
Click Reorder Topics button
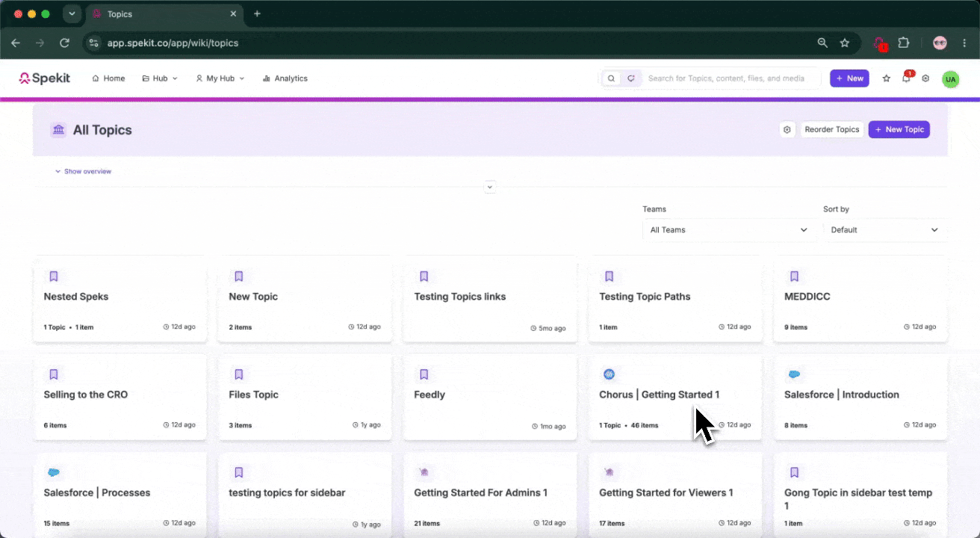pos(832,130)
